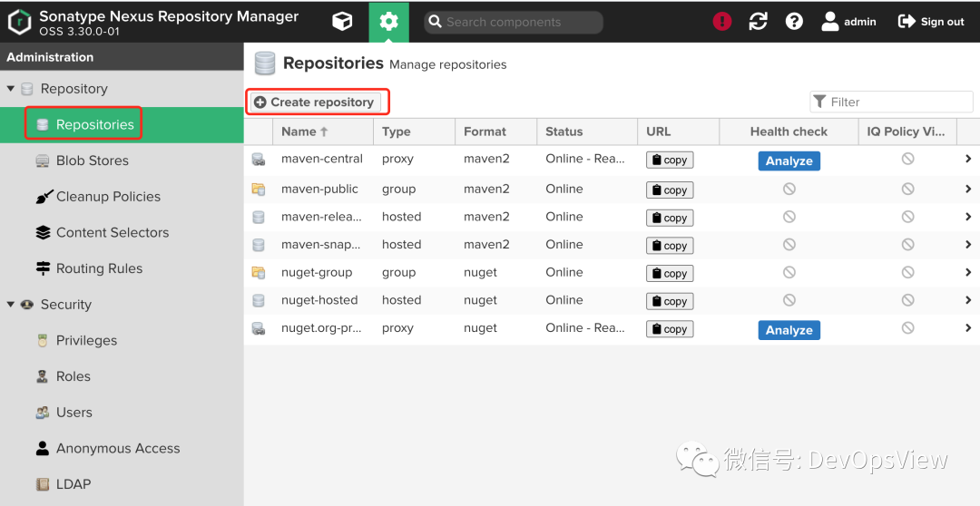Copy URL of nuget.org-pr... repository

click(670, 329)
